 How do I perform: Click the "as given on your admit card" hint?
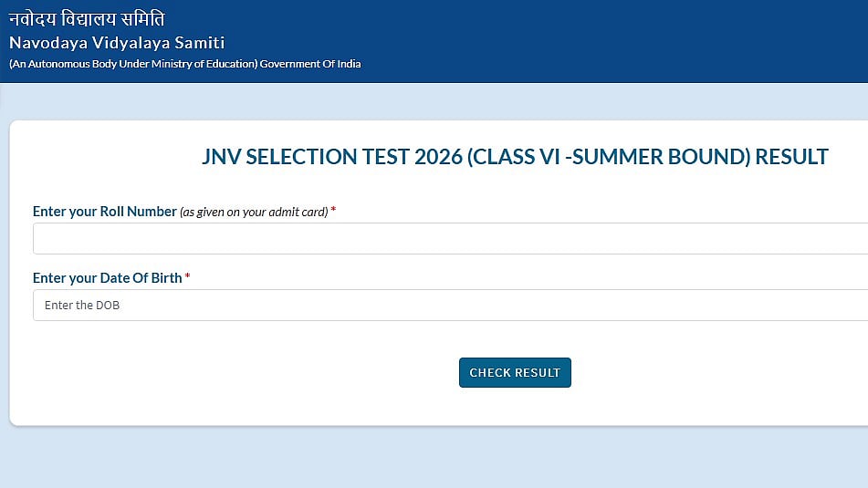click(254, 213)
